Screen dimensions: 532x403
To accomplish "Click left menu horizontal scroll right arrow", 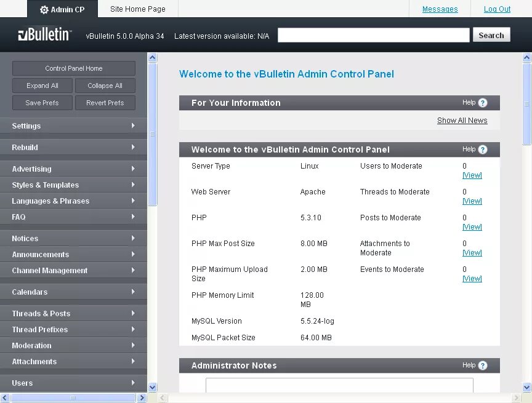I will (x=142, y=397).
